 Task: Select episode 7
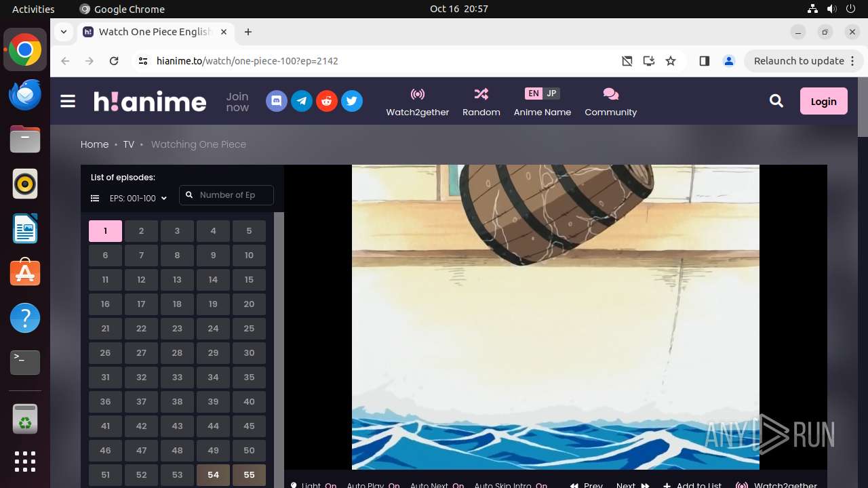[x=141, y=256]
